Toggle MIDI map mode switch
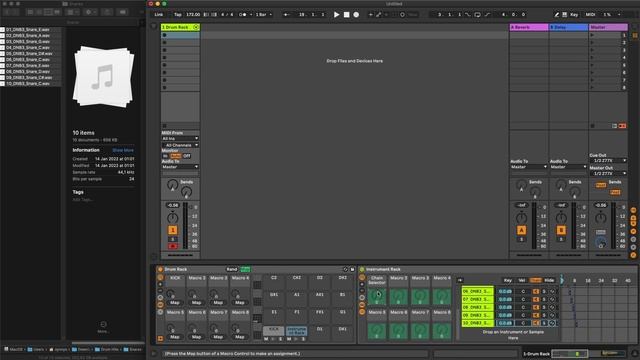This screenshot has height=360, width=640. coord(591,15)
